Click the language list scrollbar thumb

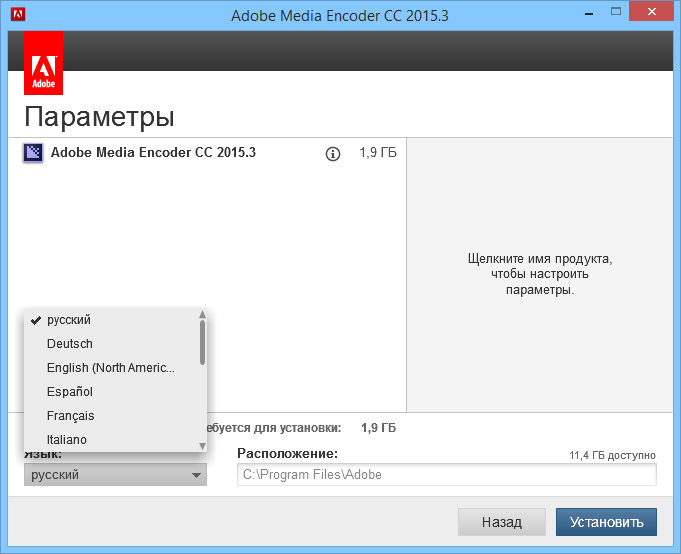pos(202,343)
